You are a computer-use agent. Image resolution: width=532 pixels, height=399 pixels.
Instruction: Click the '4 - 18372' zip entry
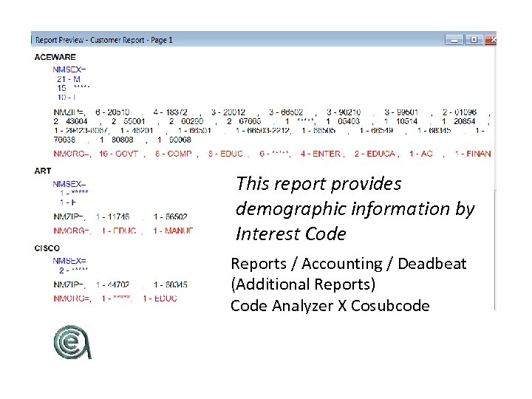[x=171, y=112]
